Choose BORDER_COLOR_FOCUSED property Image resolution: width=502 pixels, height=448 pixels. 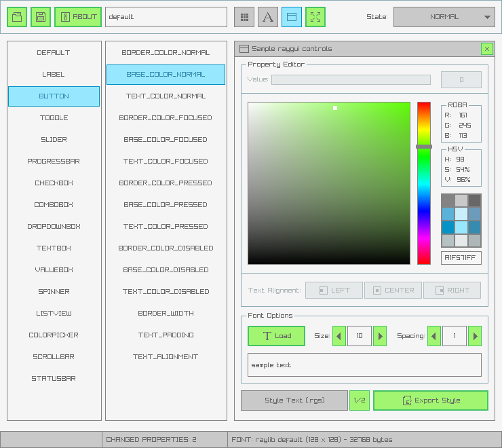[x=166, y=118]
